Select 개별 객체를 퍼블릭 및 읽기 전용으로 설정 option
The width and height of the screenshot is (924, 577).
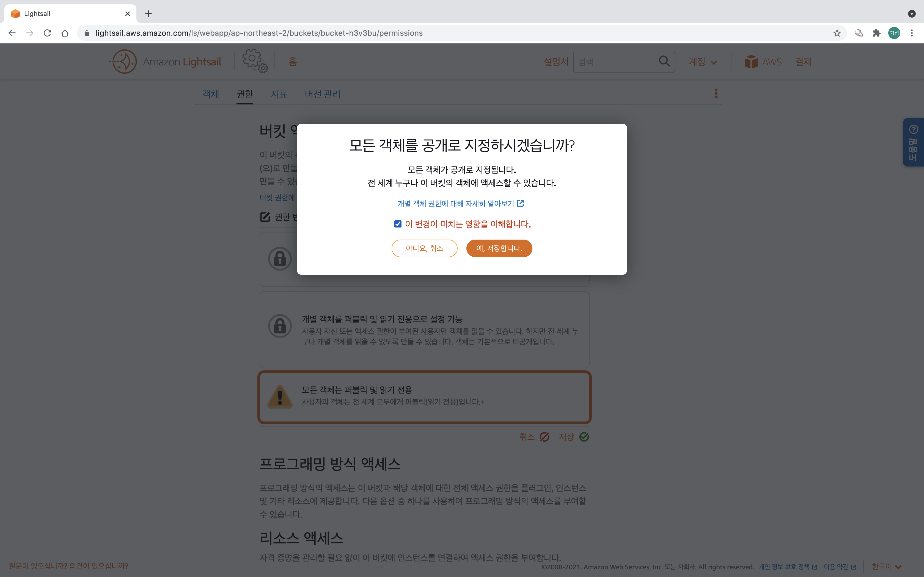pos(424,329)
